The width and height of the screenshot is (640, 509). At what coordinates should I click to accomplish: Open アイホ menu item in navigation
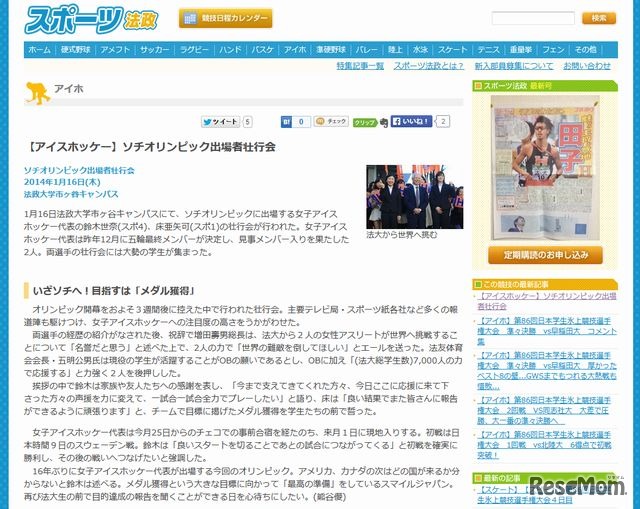(295, 50)
